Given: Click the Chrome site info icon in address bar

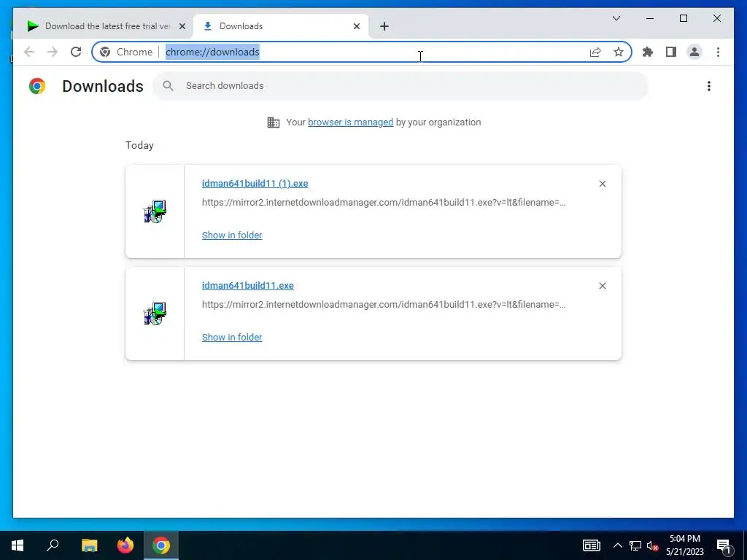Looking at the screenshot, I should [105, 52].
